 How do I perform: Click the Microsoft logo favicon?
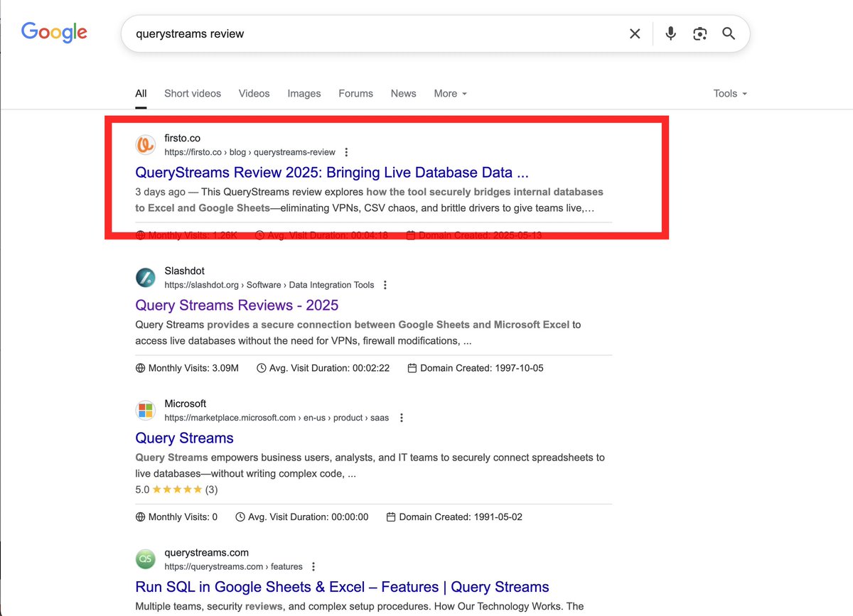click(x=146, y=411)
